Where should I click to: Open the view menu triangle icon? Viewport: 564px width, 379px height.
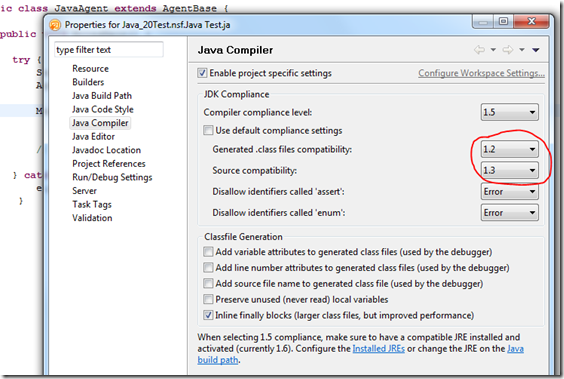536,50
